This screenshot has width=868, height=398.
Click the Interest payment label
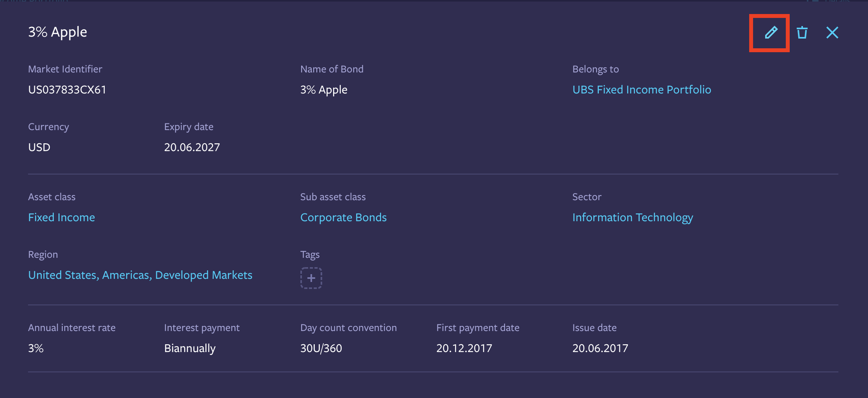coord(202,328)
